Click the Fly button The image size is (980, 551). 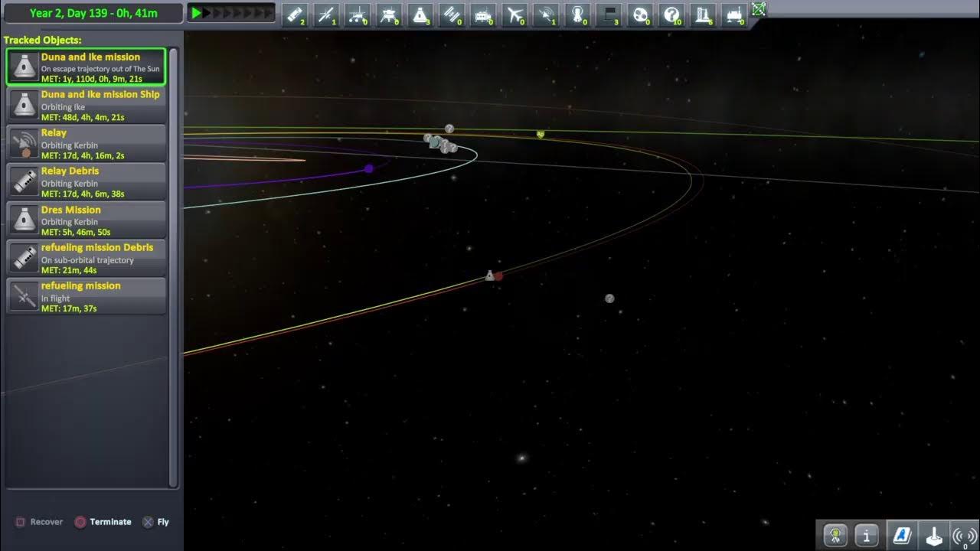coord(155,522)
